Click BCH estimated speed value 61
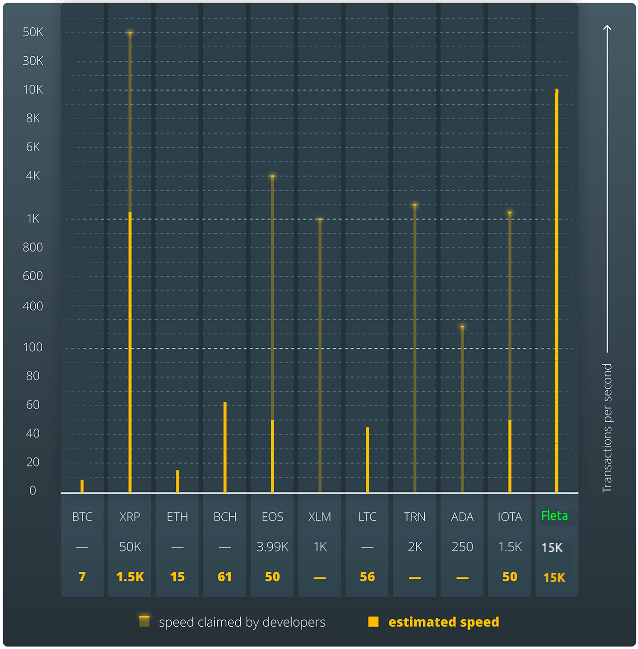The height and width of the screenshot is (649, 638). tap(225, 577)
